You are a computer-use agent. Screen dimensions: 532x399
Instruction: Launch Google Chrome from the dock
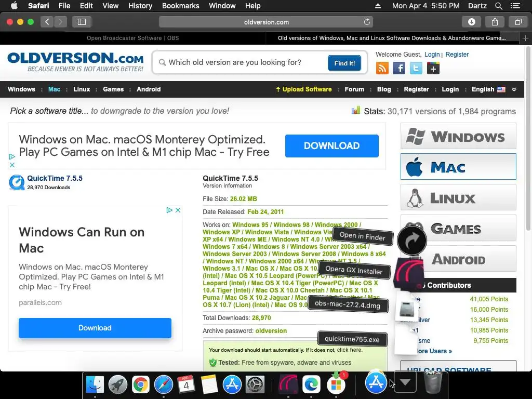point(140,384)
